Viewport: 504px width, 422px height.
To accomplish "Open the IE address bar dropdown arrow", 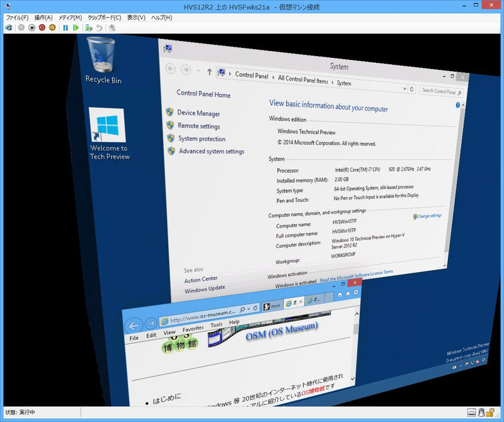I will [x=248, y=309].
